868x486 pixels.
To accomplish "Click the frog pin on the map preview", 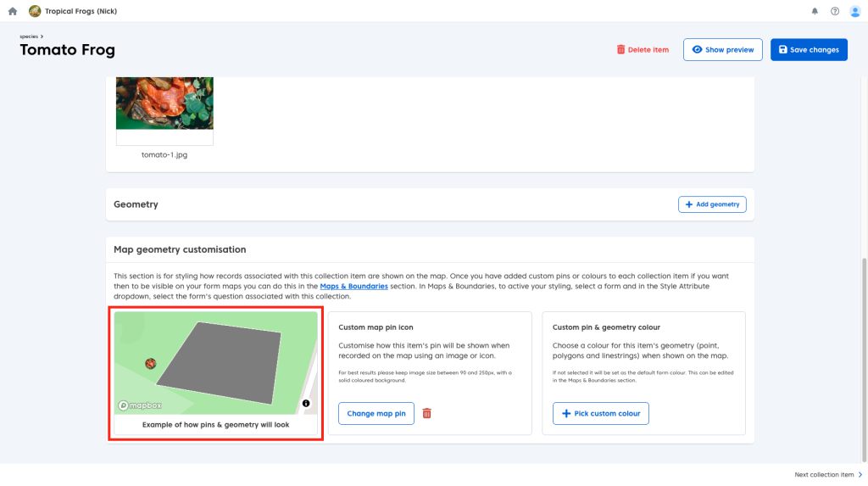I will [x=150, y=364].
